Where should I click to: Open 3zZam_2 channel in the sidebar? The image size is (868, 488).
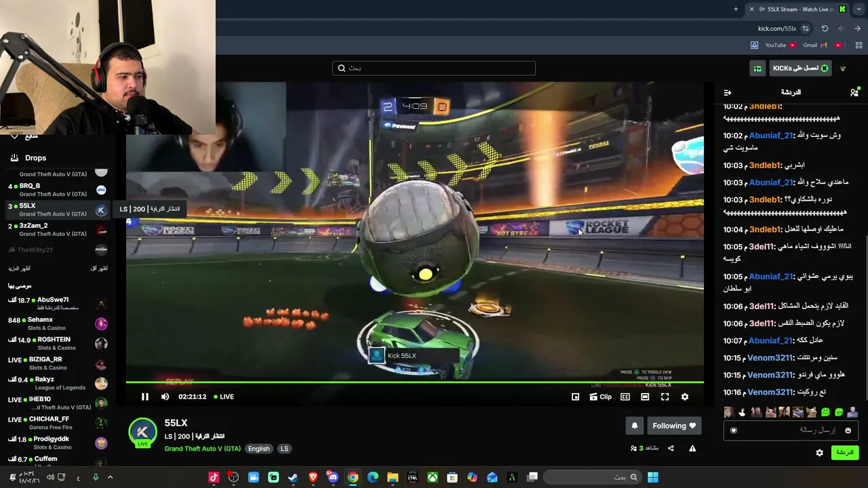coord(57,229)
